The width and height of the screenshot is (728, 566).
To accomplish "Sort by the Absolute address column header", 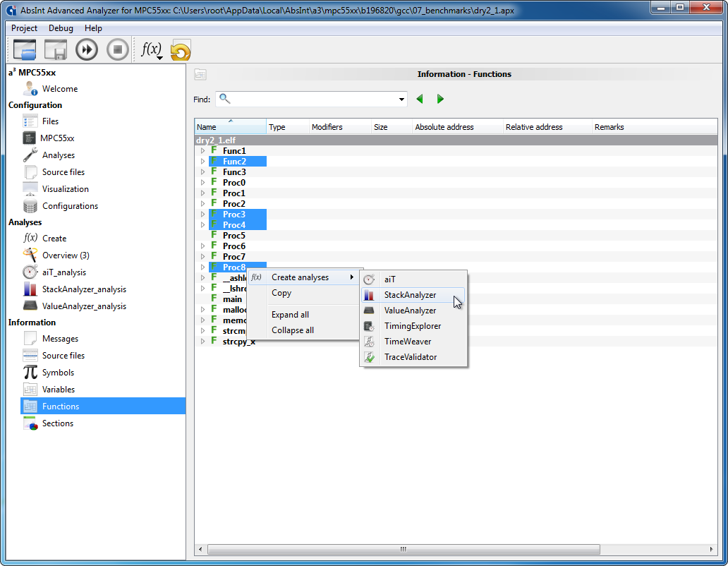I will [x=458, y=127].
